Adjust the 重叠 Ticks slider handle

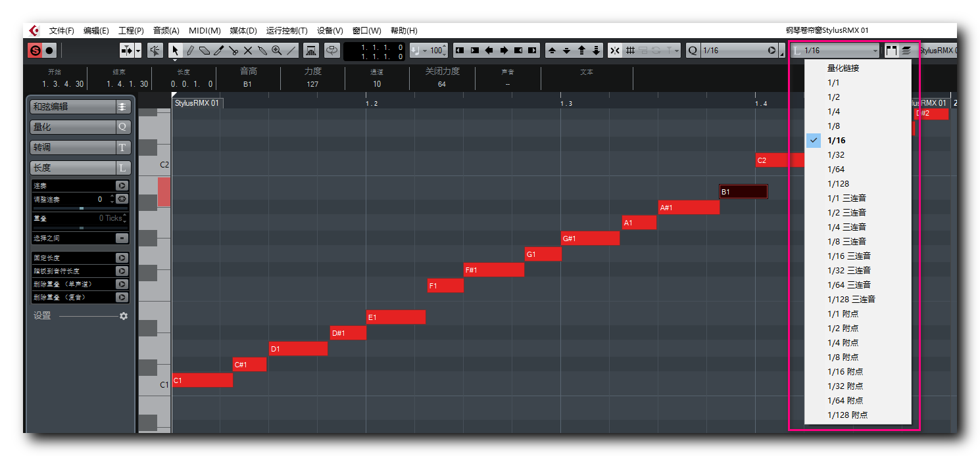(82, 227)
